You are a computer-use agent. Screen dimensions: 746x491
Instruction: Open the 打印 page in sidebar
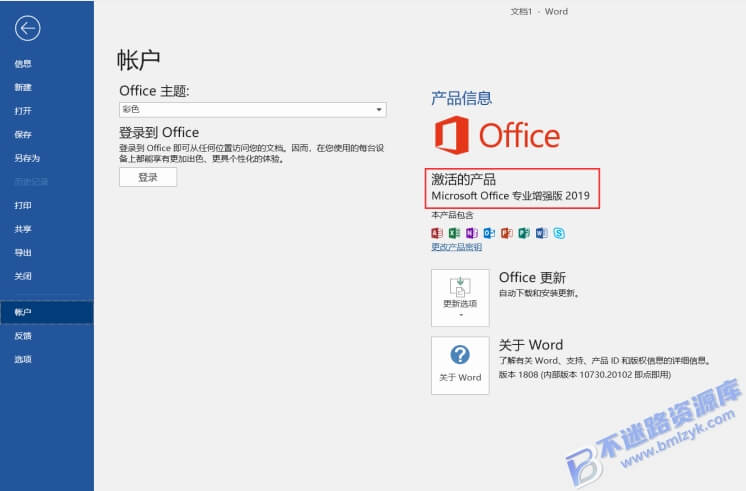tap(23, 206)
